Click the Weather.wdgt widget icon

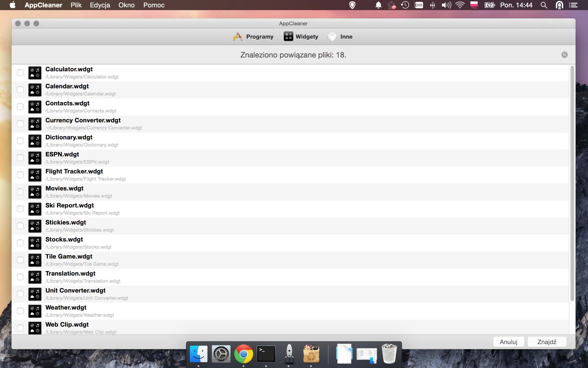click(x=35, y=311)
